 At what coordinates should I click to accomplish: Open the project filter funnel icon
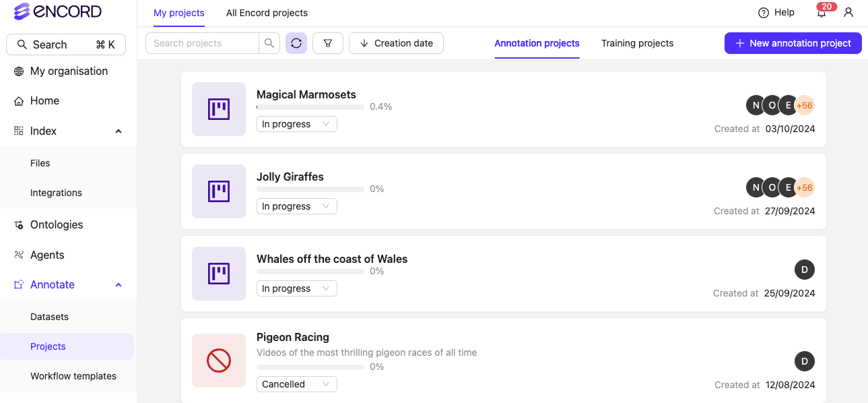pyautogui.click(x=328, y=43)
